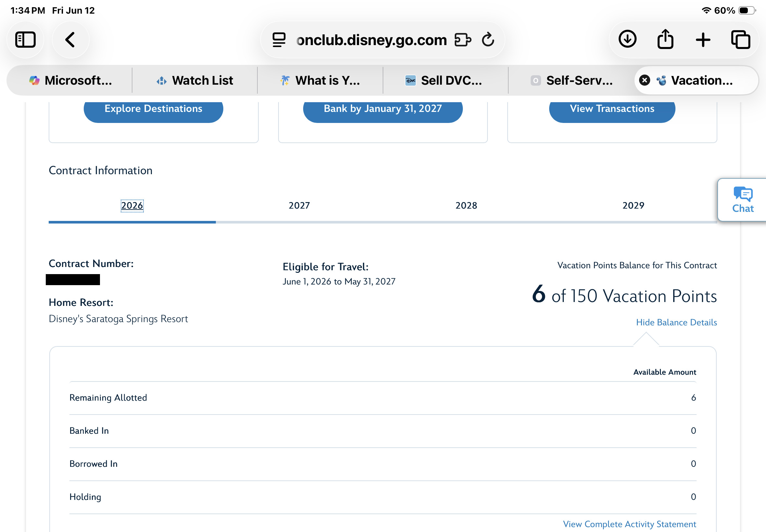Tap the Wi-Fi status icon
Image resolution: width=766 pixels, height=532 pixels.
pos(706,10)
